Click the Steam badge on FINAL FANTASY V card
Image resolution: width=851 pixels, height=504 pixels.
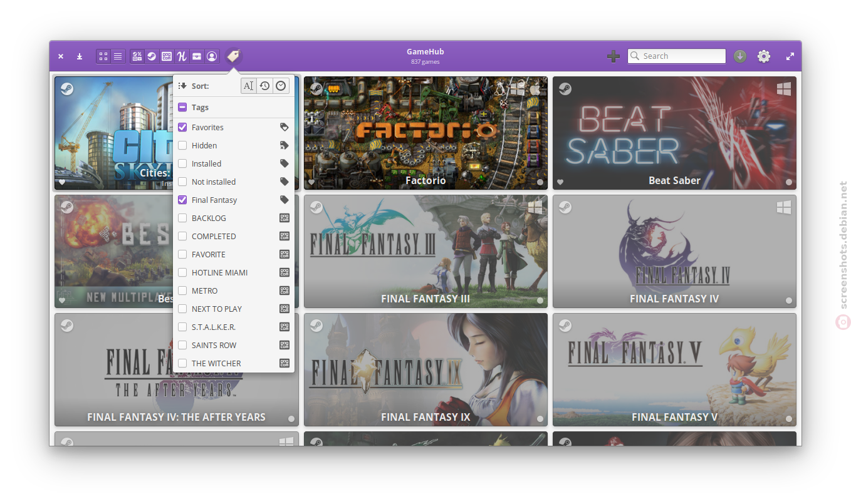565,326
